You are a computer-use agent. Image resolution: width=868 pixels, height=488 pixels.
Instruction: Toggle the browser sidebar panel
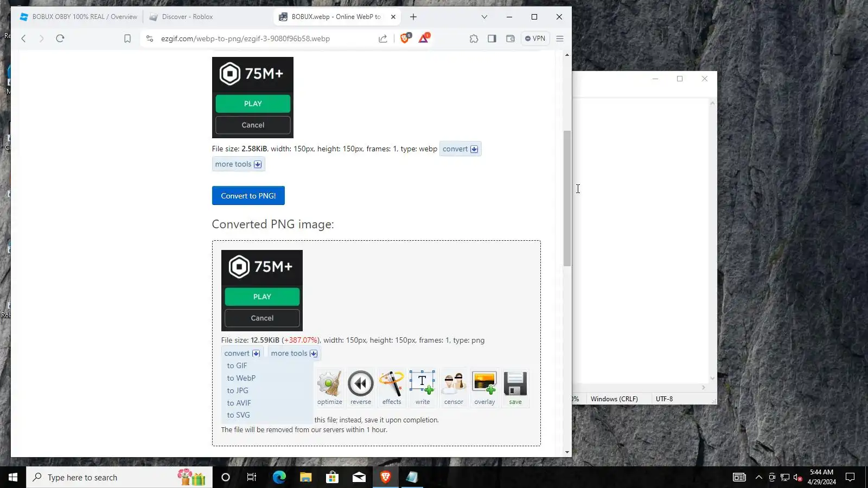point(492,38)
